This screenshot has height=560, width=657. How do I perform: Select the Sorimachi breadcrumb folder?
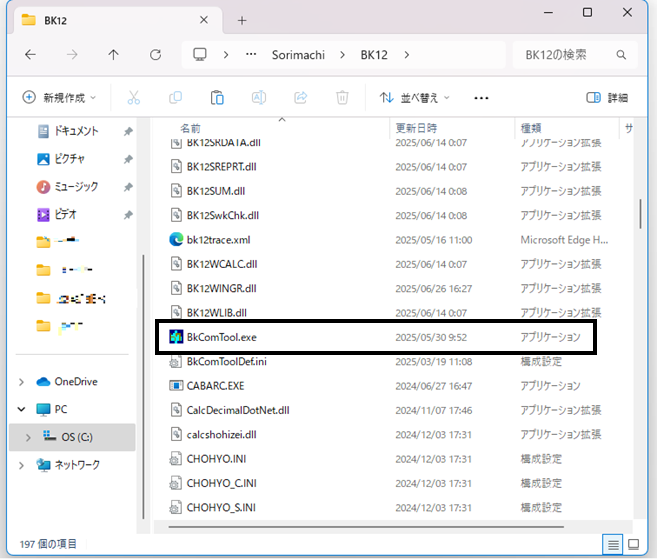pos(300,55)
